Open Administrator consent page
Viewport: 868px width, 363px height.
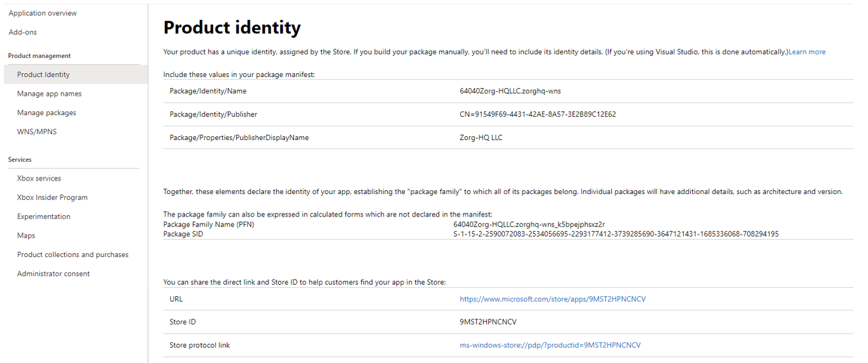53,274
